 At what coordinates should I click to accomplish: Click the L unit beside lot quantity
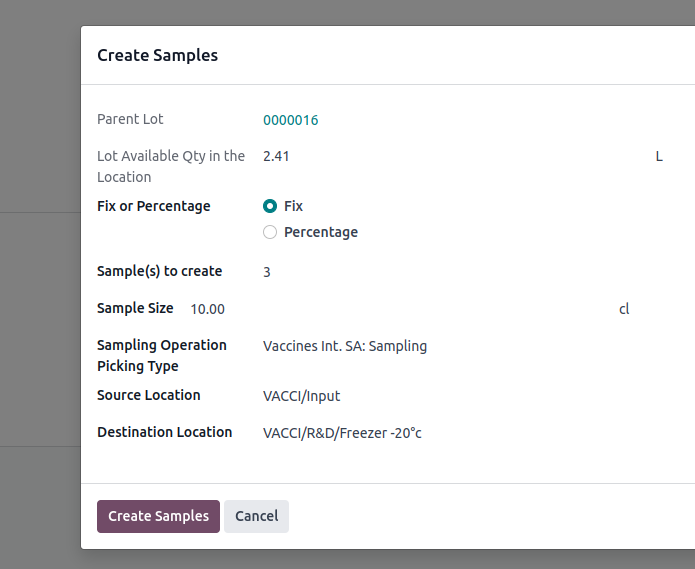(x=659, y=156)
